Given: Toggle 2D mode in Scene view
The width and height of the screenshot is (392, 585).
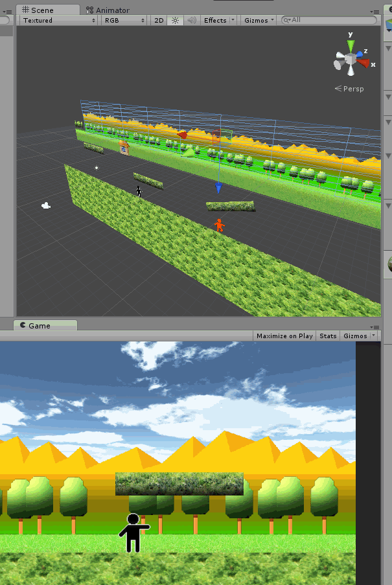Looking at the screenshot, I should (x=159, y=20).
